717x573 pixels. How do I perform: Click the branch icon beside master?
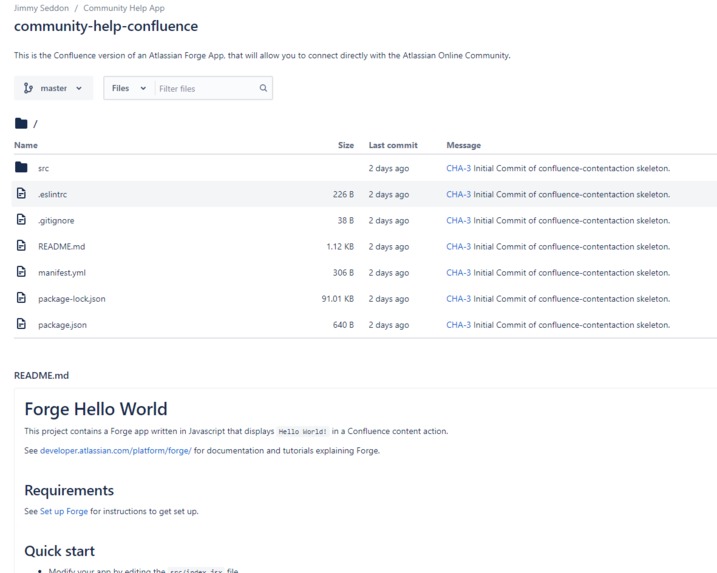point(28,88)
